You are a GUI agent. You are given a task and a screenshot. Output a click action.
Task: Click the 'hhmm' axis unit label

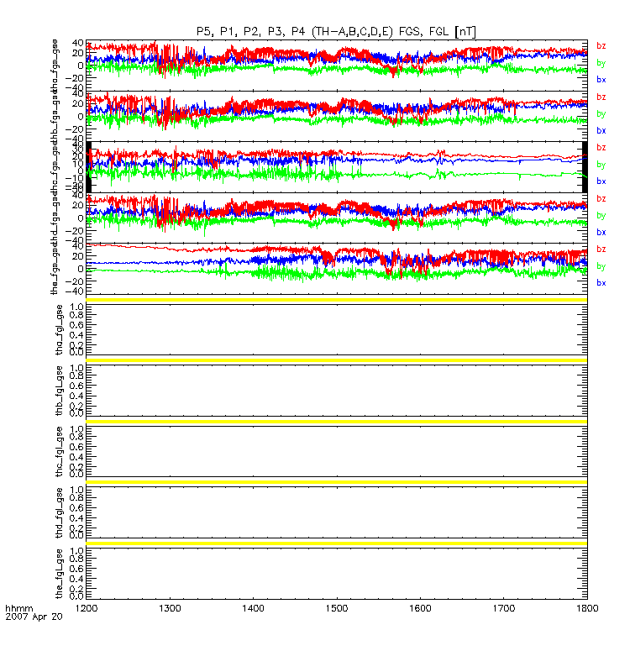(18, 608)
